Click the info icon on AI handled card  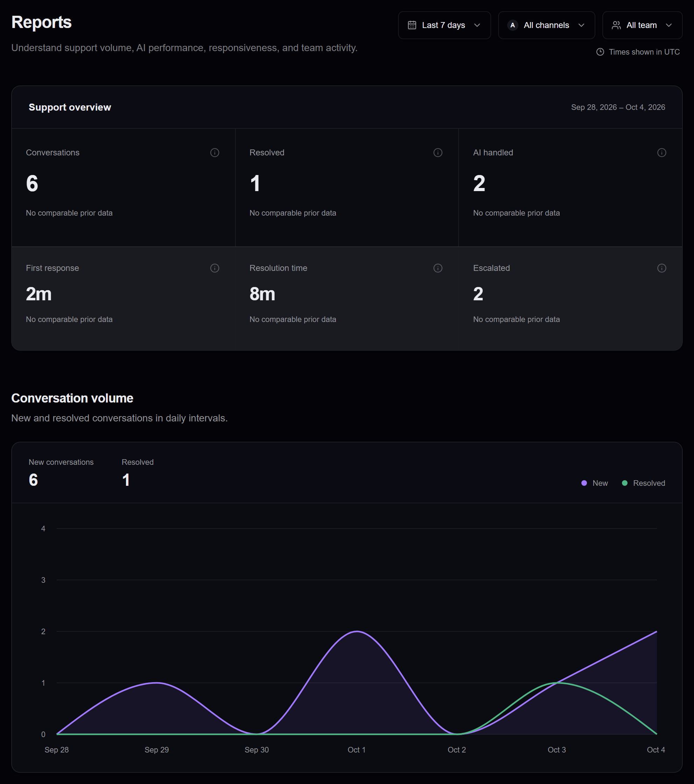tap(661, 153)
